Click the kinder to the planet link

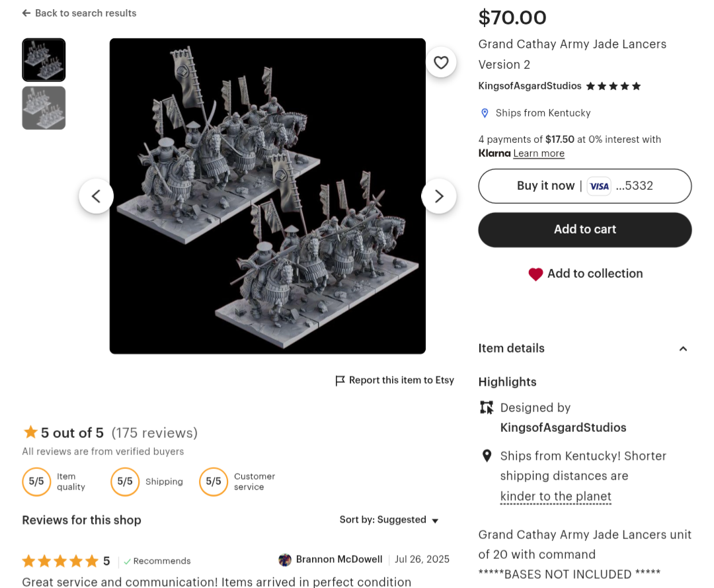(555, 496)
